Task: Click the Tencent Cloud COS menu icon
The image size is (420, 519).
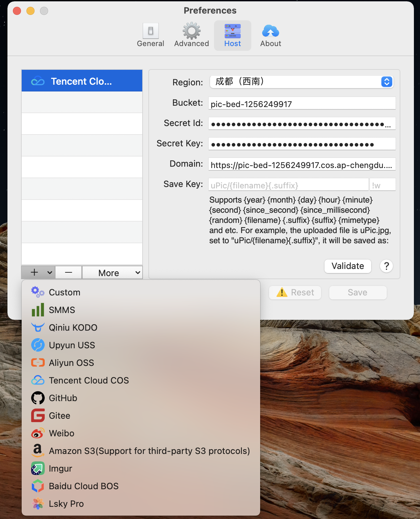Action: pyautogui.click(x=38, y=380)
